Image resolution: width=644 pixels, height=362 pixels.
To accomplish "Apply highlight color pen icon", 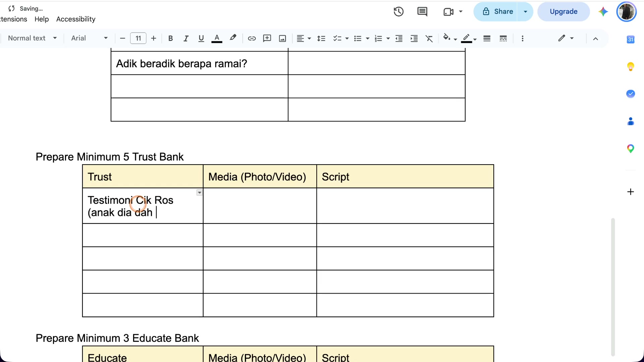I will [233, 38].
